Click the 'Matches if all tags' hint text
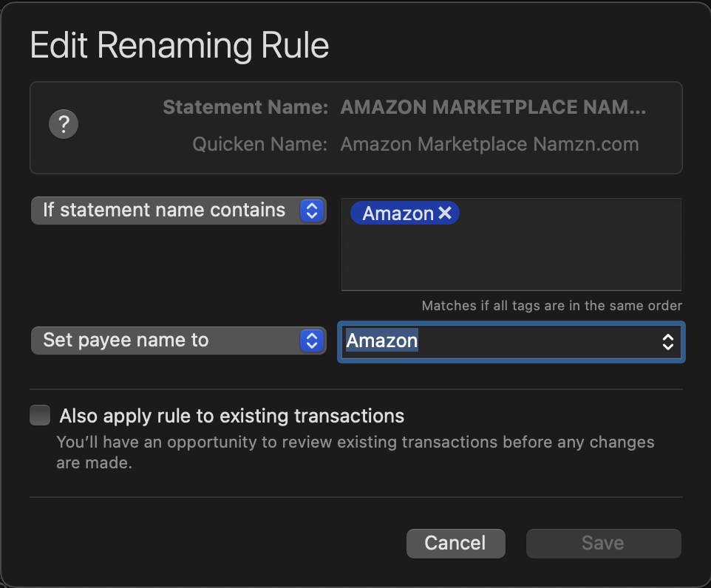 point(552,306)
